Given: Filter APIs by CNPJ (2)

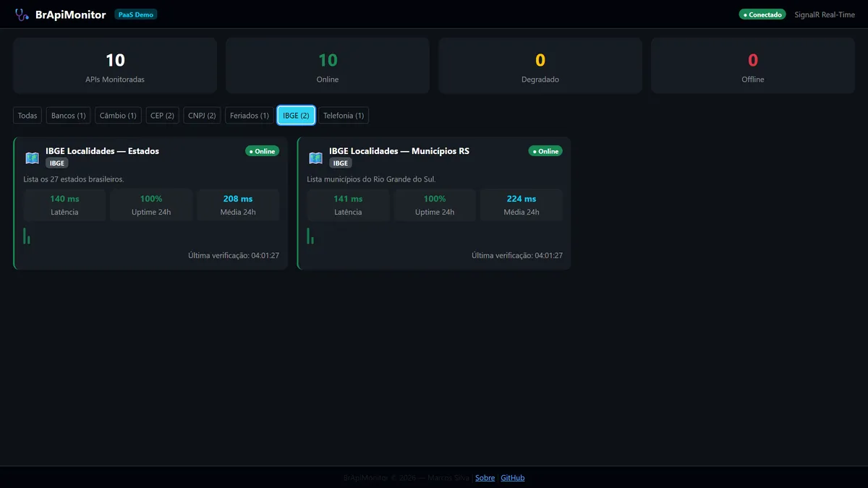Looking at the screenshot, I should click(x=202, y=116).
